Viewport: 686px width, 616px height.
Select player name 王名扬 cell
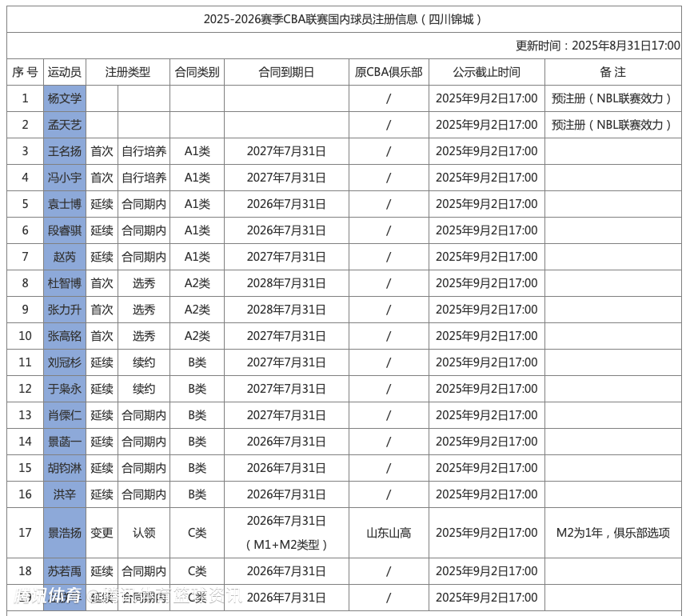pos(64,151)
